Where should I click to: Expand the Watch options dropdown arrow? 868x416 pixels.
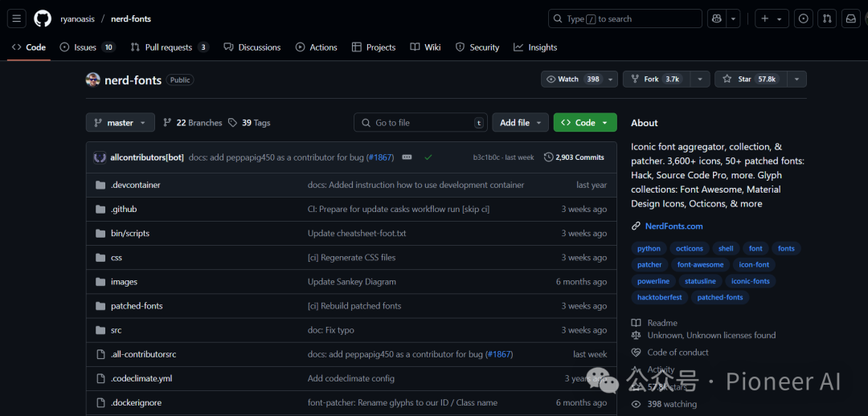pyautogui.click(x=611, y=80)
